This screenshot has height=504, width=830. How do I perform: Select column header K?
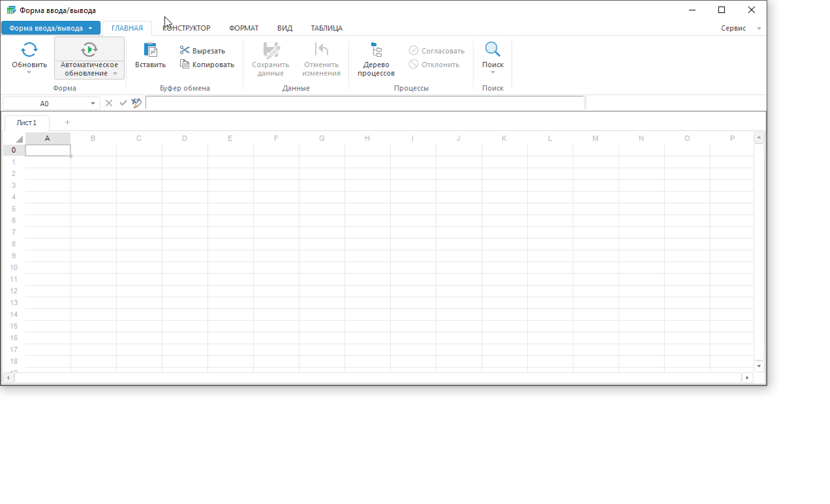[504, 138]
